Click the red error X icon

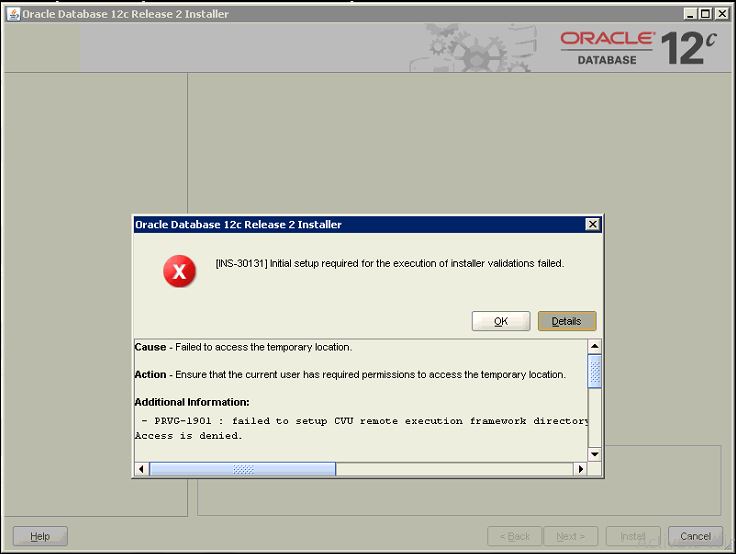pyautogui.click(x=179, y=271)
